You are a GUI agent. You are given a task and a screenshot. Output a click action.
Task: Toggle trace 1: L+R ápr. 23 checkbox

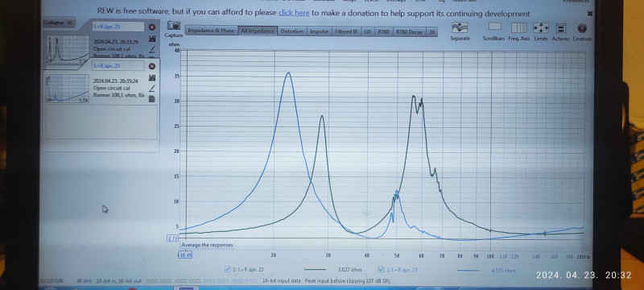click(227, 270)
